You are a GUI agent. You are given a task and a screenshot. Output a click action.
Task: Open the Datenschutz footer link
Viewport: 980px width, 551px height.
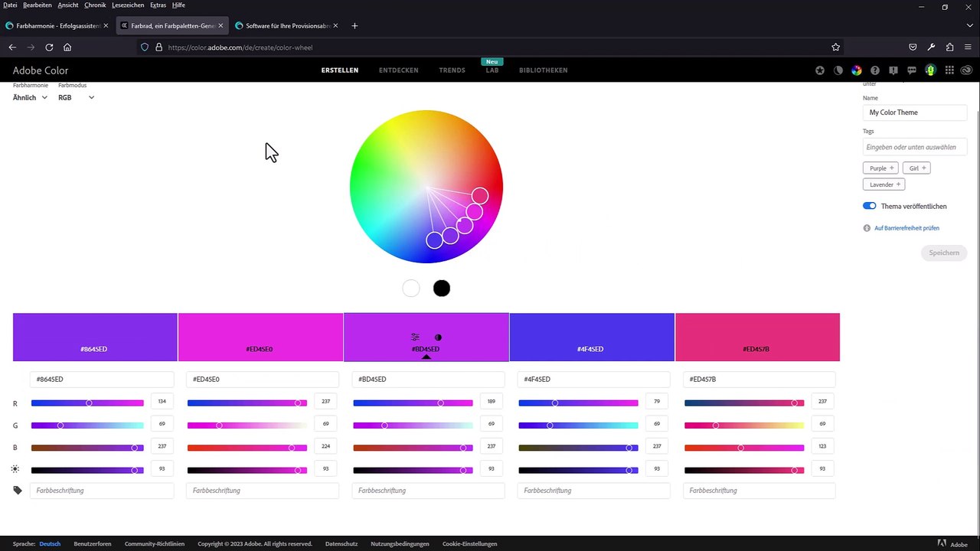[x=341, y=543]
